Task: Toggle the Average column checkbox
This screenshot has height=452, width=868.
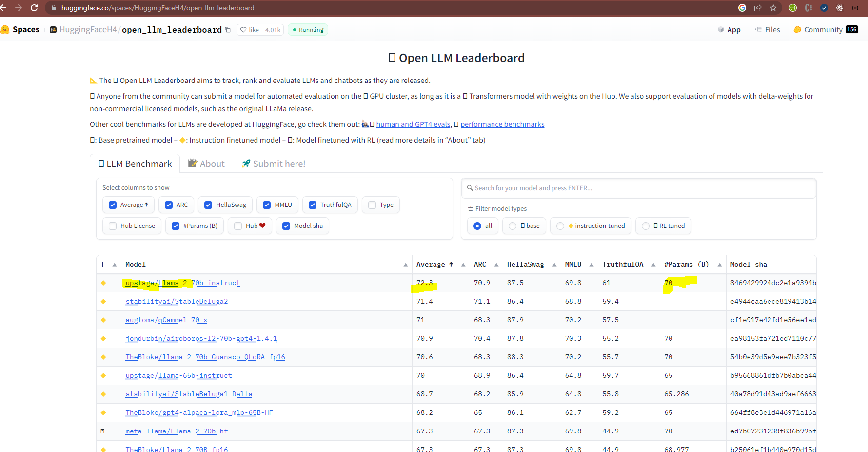Action: coord(113,205)
